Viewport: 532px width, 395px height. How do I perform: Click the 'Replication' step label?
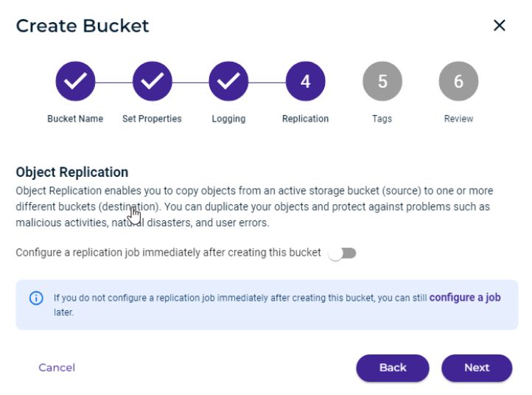pyautogui.click(x=305, y=119)
